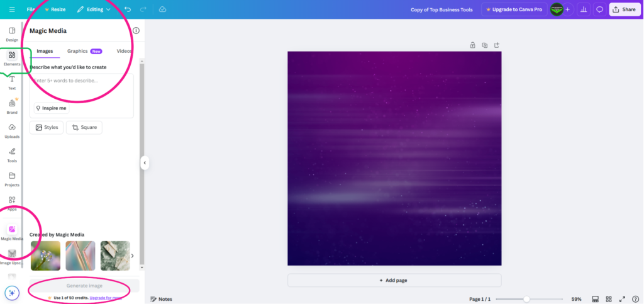Open the Uploads panel
644x304 pixels.
click(x=12, y=130)
